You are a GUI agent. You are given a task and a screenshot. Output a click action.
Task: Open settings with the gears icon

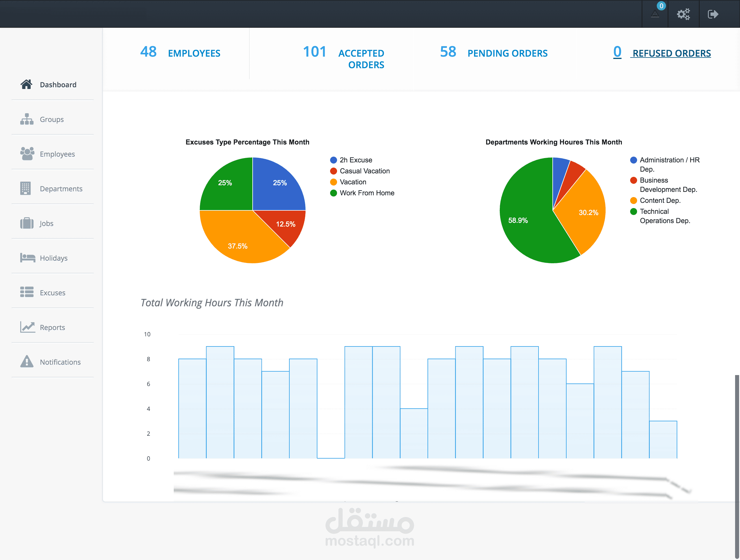coord(683,14)
